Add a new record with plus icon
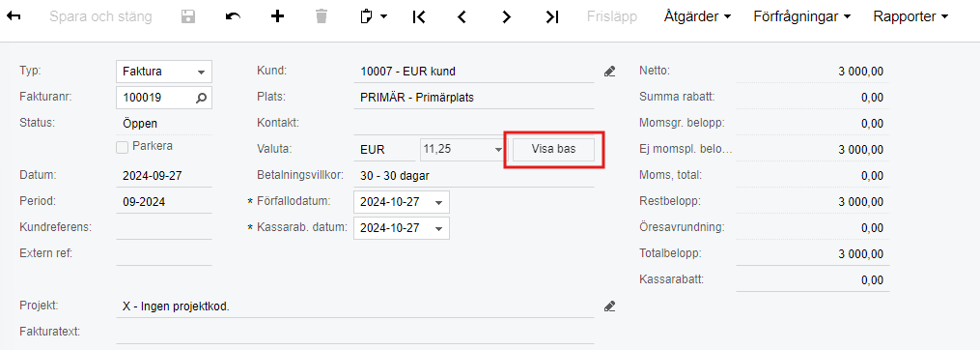The width and height of the screenshot is (980, 350). (277, 16)
